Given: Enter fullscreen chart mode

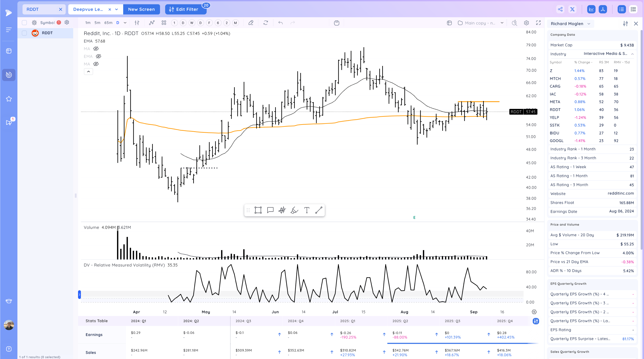Looking at the screenshot, I should tap(538, 23).
